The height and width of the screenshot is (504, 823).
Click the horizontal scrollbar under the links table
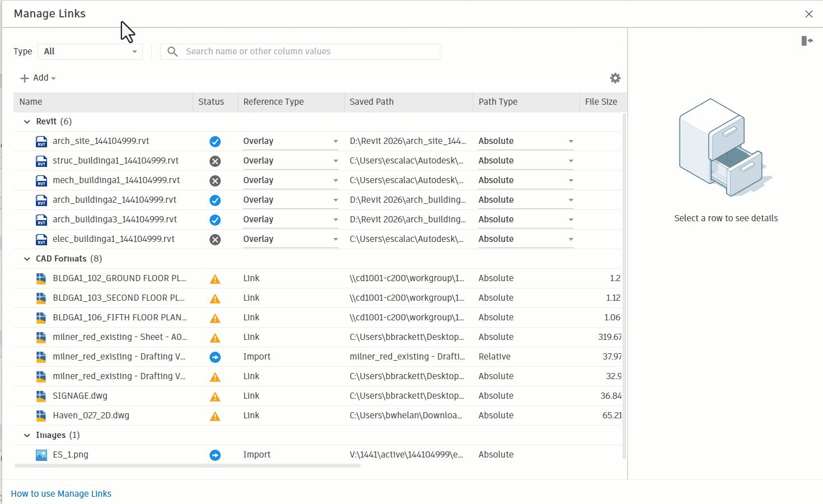(x=188, y=465)
